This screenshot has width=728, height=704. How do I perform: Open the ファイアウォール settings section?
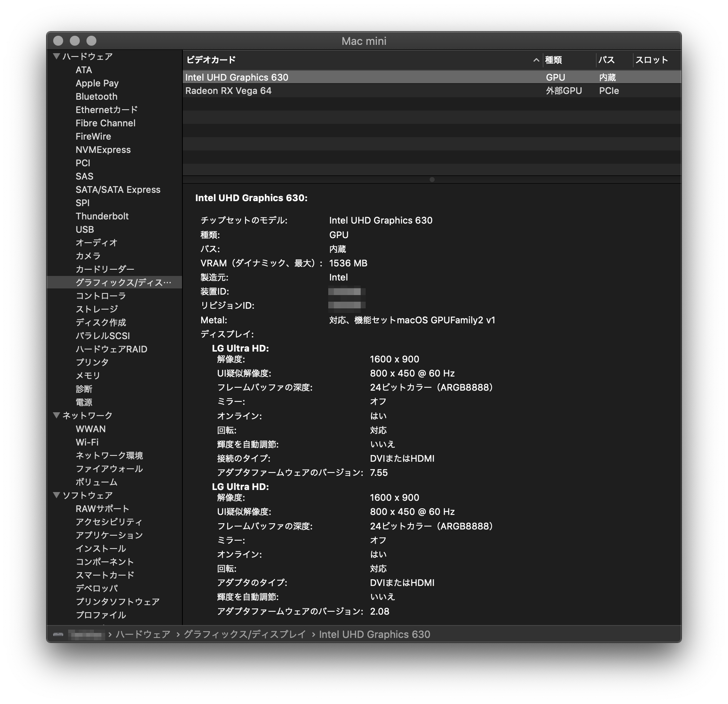coord(108,469)
